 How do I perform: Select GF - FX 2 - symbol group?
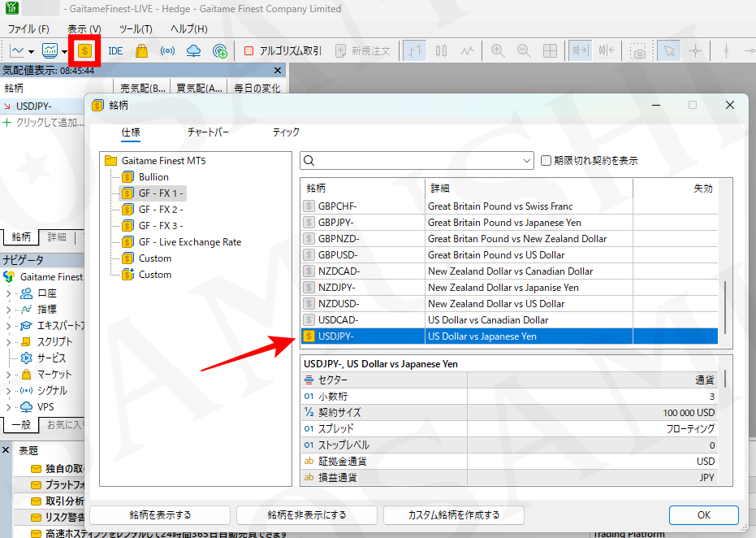pyautogui.click(x=160, y=209)
